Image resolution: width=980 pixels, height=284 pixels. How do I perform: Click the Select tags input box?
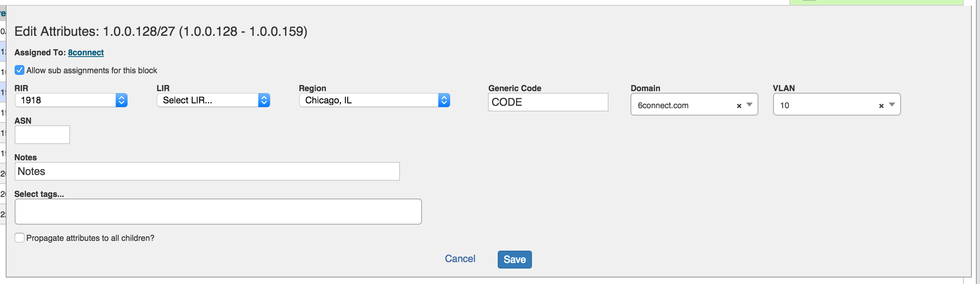(x=218, y=212)
